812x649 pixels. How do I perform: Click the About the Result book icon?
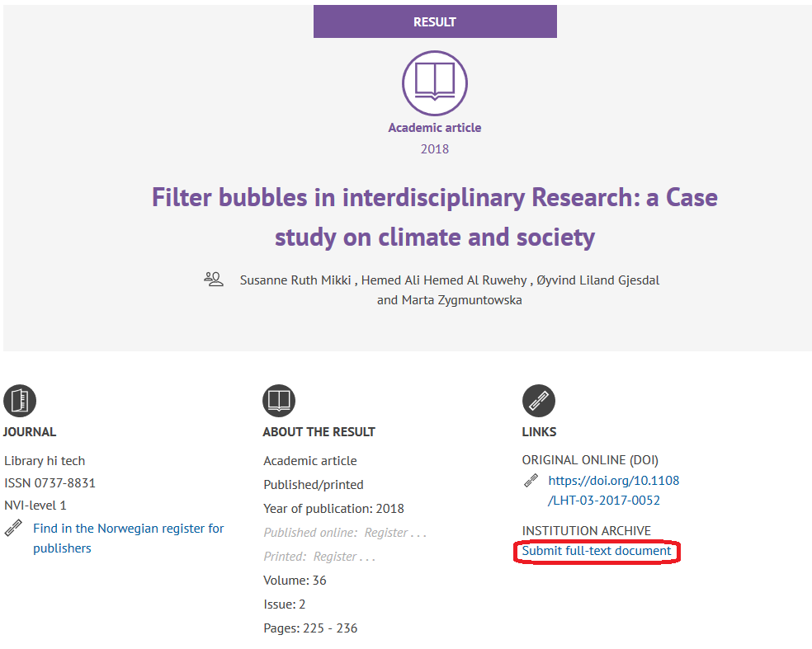pos(279,402)
